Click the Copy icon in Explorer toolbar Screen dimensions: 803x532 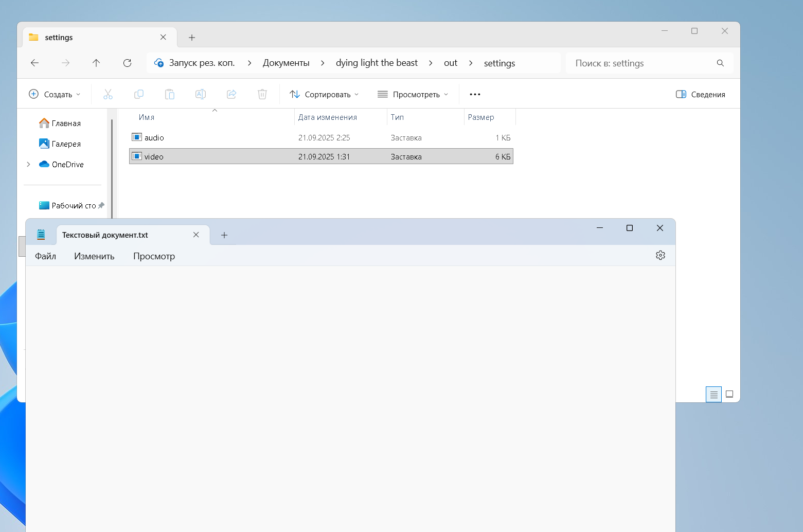138,94
